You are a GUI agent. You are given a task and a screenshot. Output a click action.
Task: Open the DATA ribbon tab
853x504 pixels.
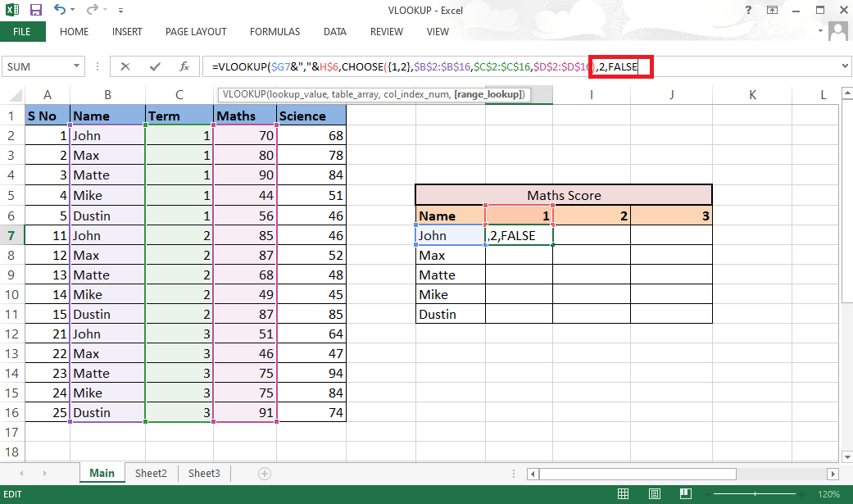334,32
